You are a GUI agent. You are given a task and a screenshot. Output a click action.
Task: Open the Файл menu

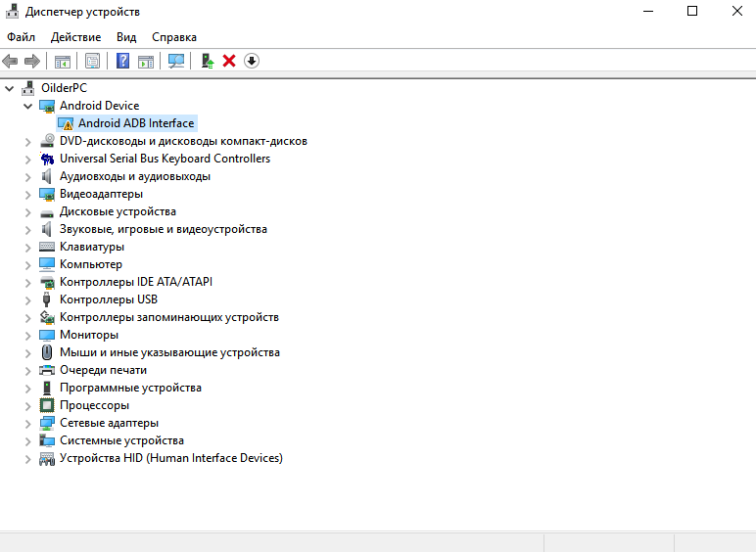[x=21, y=37]
